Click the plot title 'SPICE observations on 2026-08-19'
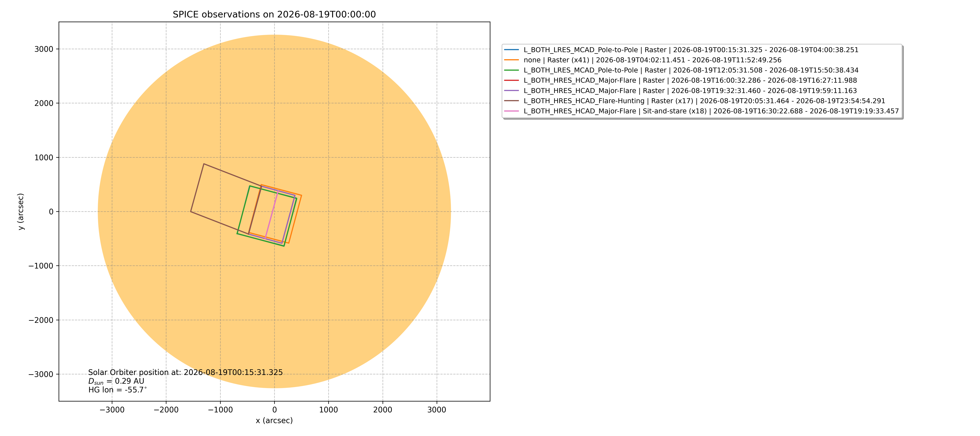The width and height of the screenshot is (980, 436). click(x=274, y=15)
